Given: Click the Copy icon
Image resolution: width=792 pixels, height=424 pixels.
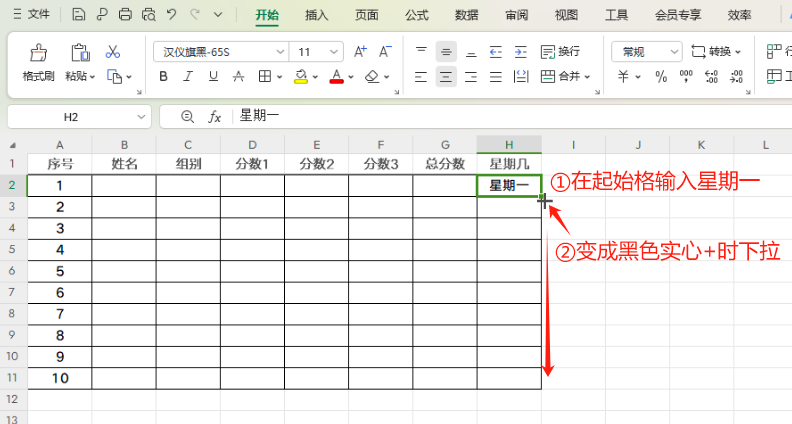Looking at the screenshot, I should coord(115,77).
